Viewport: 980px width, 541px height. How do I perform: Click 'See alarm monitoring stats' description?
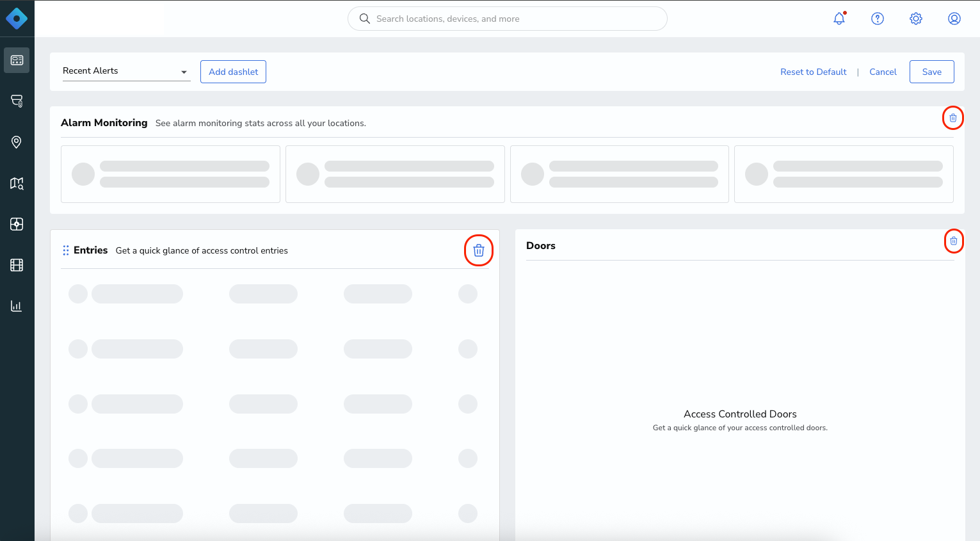261,123
